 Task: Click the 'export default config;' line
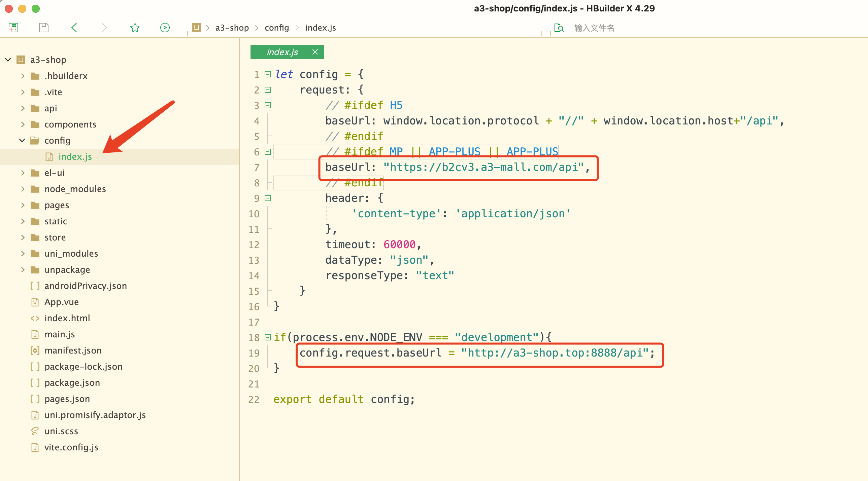[344, 400]
